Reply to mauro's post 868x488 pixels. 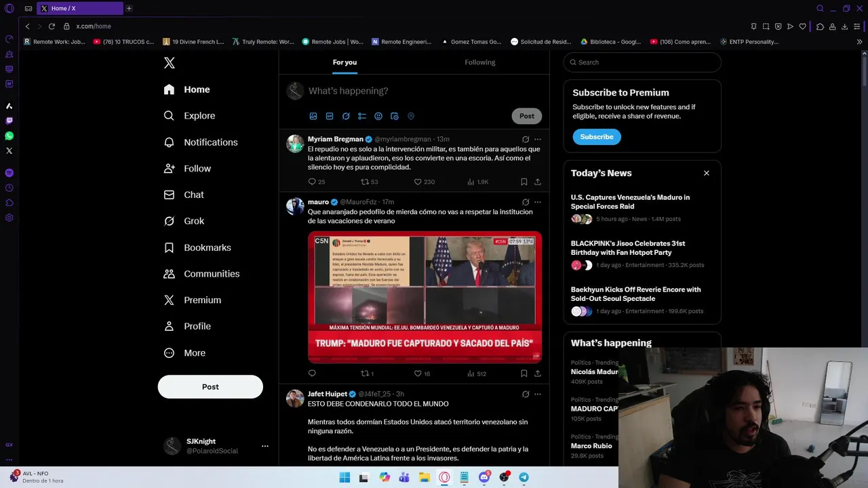(x=312, y=373)
